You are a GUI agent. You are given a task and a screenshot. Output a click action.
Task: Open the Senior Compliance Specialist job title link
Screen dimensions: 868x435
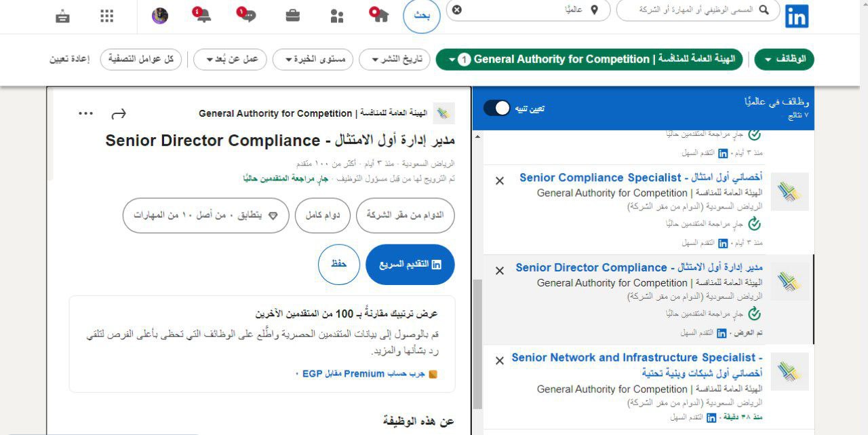(641, 178)
